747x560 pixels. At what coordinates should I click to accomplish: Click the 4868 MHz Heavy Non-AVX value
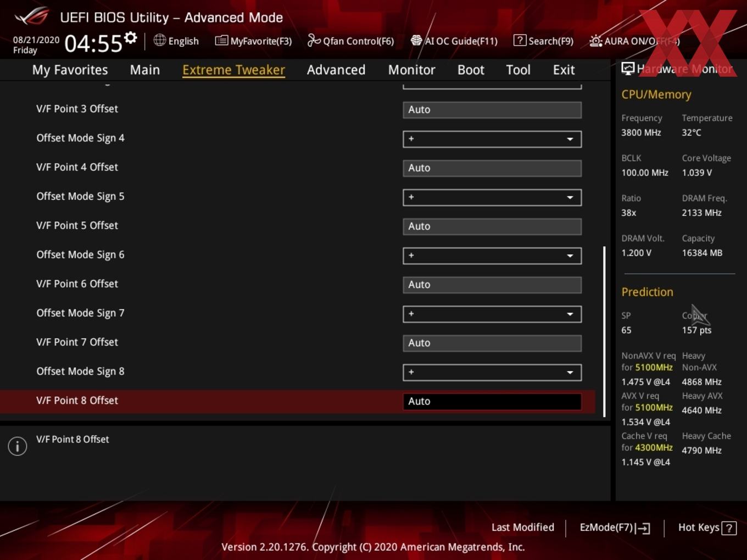pos(701,382)
